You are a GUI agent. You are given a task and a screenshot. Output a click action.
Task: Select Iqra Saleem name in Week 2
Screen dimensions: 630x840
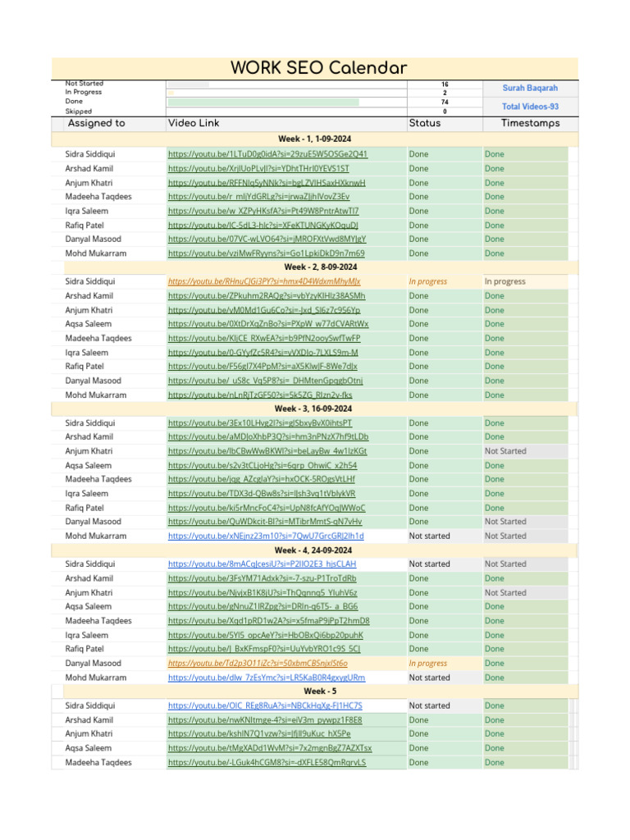(x=87, y=353)
